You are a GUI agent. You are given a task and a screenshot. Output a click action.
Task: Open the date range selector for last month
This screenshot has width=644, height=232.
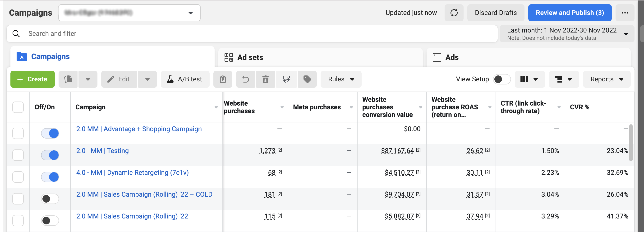(x=566, y=34)
